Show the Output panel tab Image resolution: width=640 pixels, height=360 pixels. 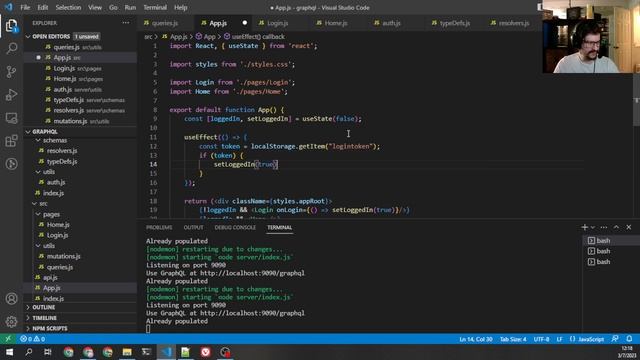coord(193,227)
